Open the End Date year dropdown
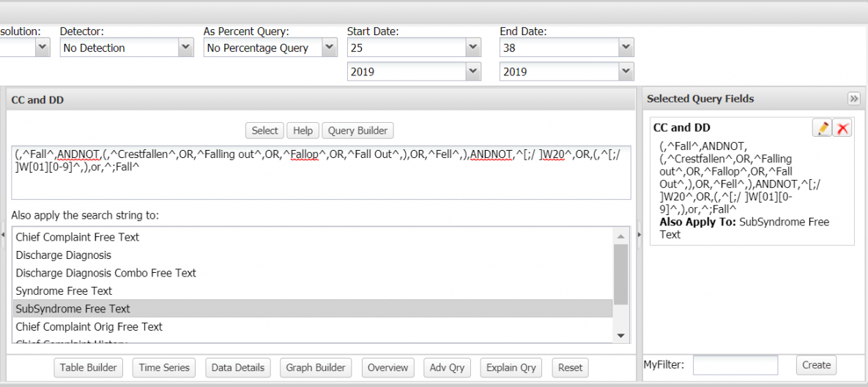Screen dimensions: 868x387 point(566,72)
